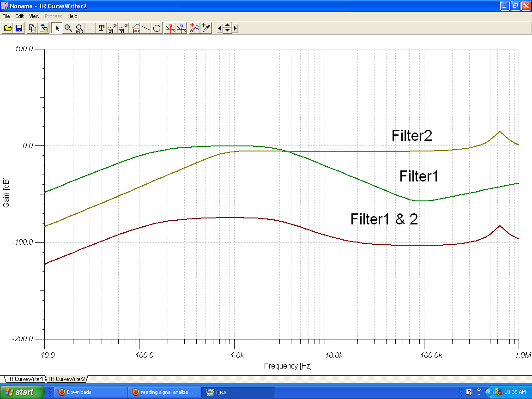Switch to Downloads taskbar window

[90, 392]
